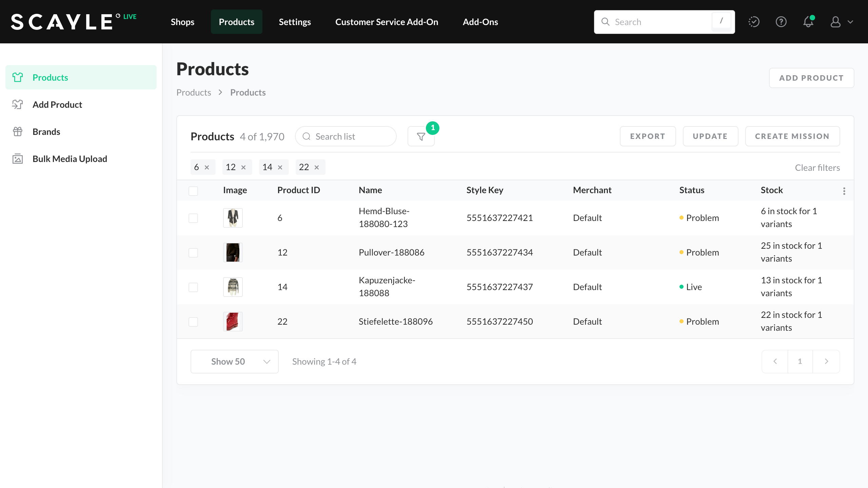Open the filter funnel icon
Viewport: 868px width, 488px height.
pos(421,137)
